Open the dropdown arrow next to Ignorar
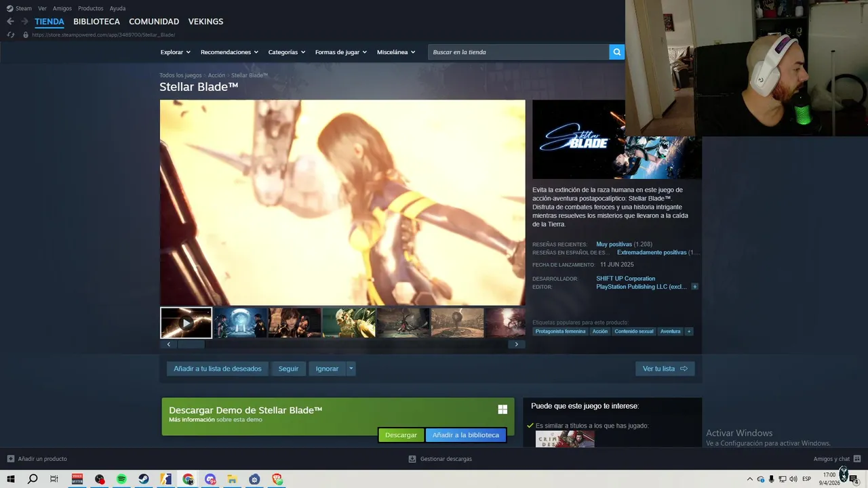868x488 pixels. click(351, 369)
